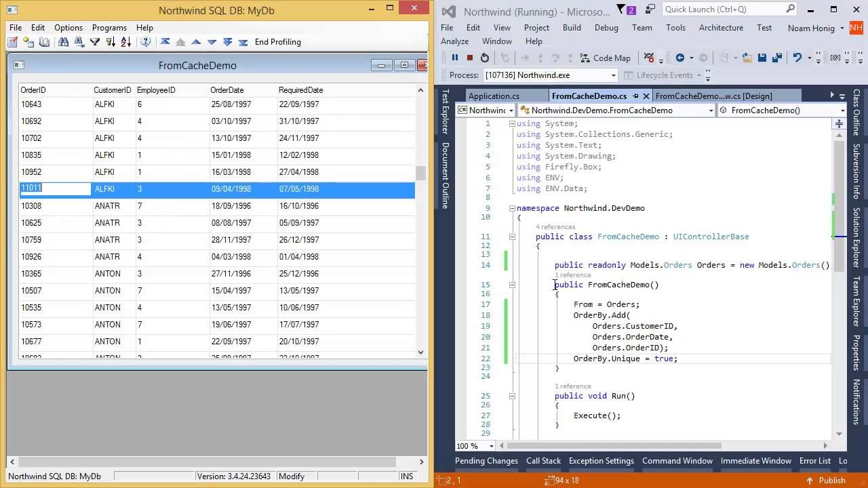Click the Undo arrow icon
The height and width of the screenshot is (488, 868).
click(797, 58)
